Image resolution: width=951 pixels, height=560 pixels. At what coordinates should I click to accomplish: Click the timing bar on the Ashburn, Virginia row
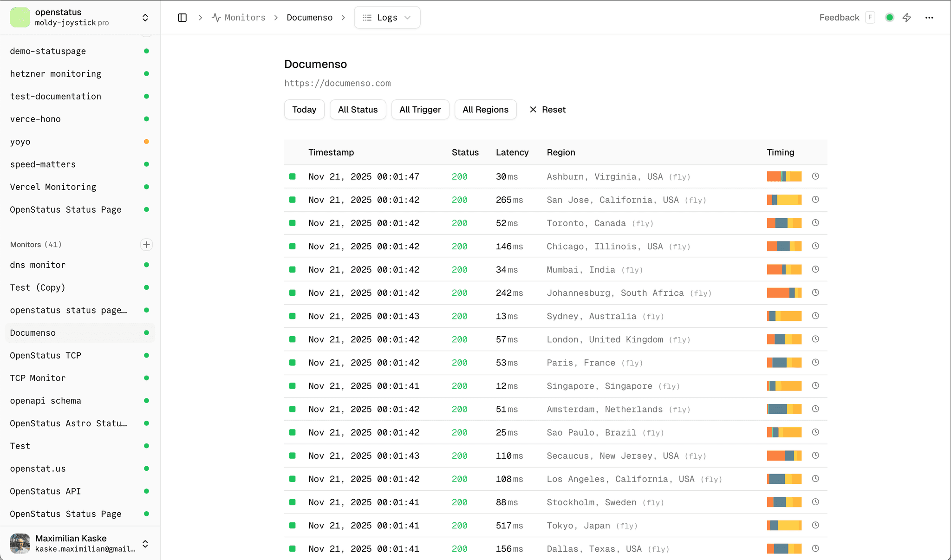(784, 176)
